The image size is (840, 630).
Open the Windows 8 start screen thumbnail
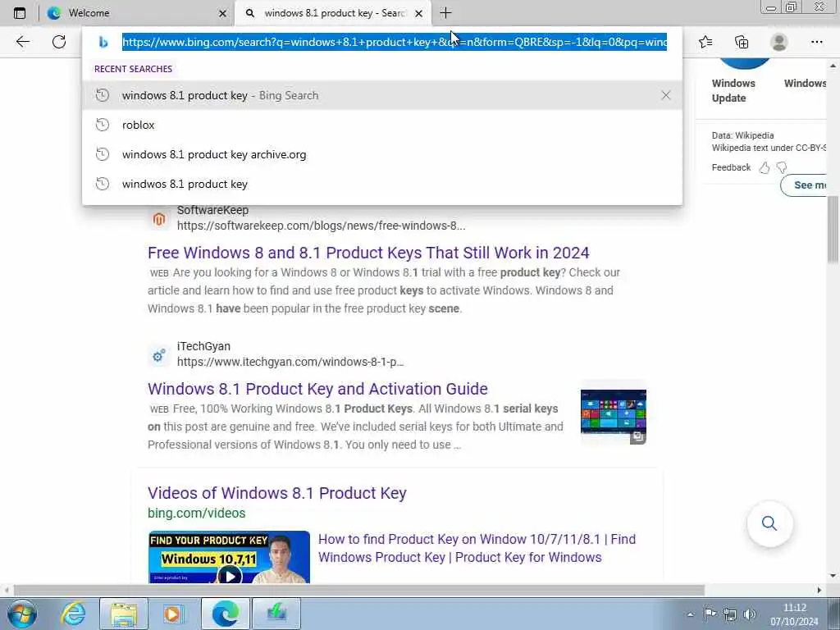[x=614, y=412]
